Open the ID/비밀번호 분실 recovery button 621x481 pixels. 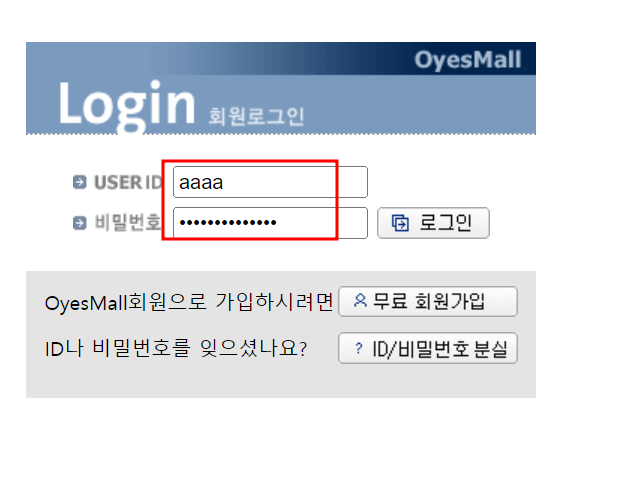coord(428,348)
